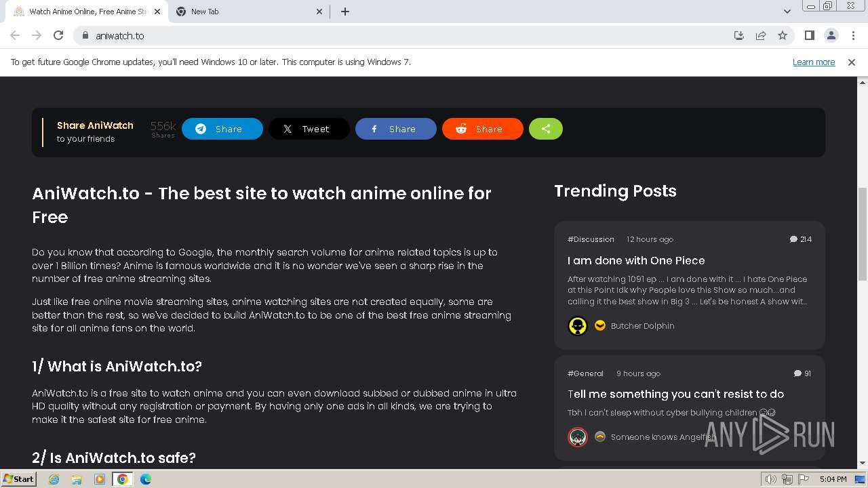The image size is (868, 488).
Task: Click the page vertical scrollbar thumb
Action: click(x=863, y=234)
